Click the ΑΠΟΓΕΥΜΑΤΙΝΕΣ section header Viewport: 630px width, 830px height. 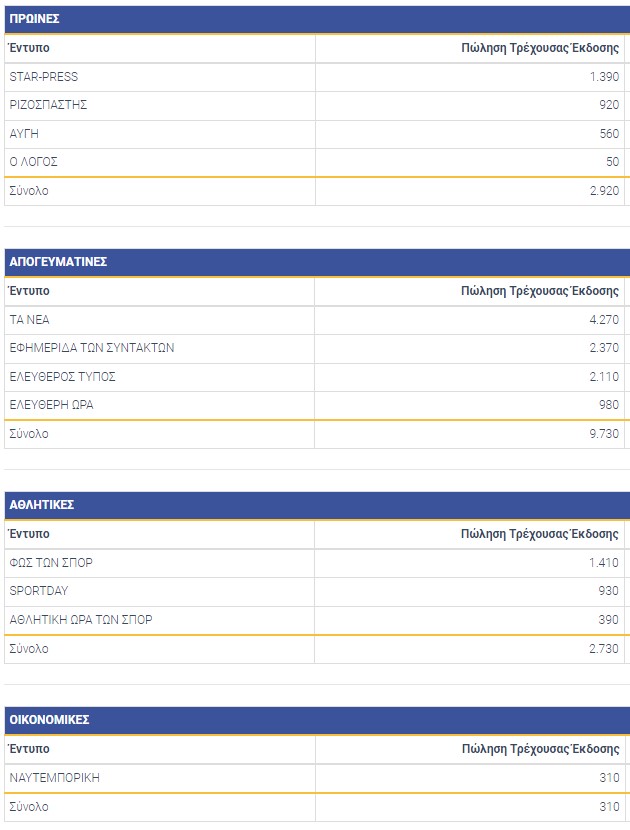58,262
